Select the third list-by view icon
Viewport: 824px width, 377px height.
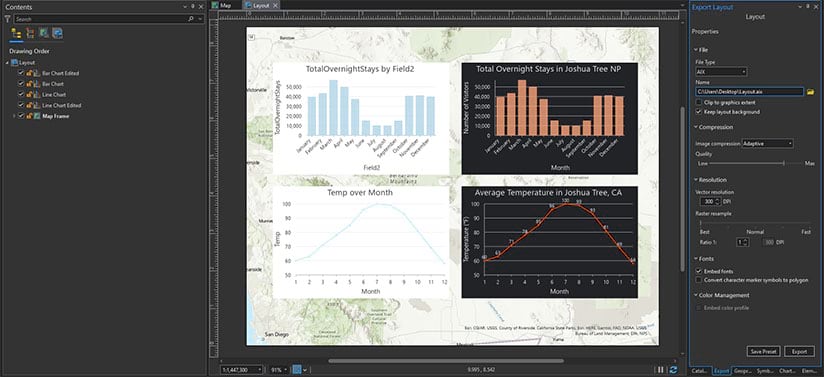[44, 34]
